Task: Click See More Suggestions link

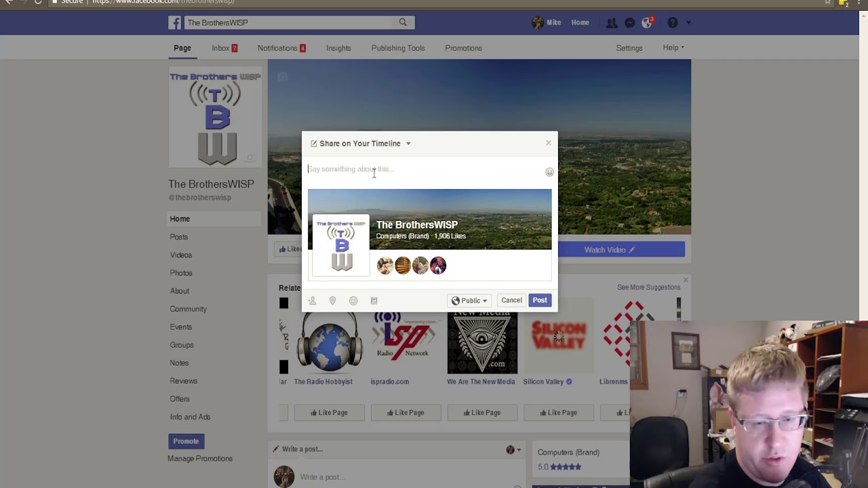Action: tap(648, 287)
